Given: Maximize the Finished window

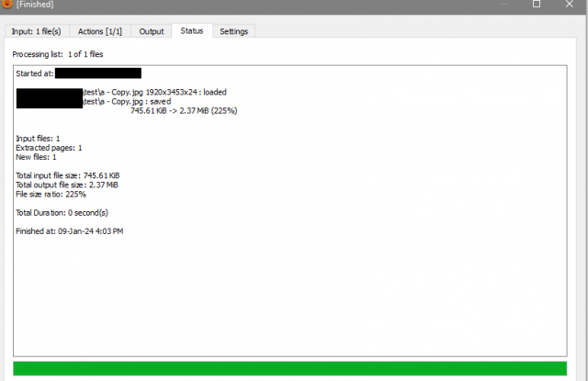Looking at the screenshot, I should click(537, 4).
